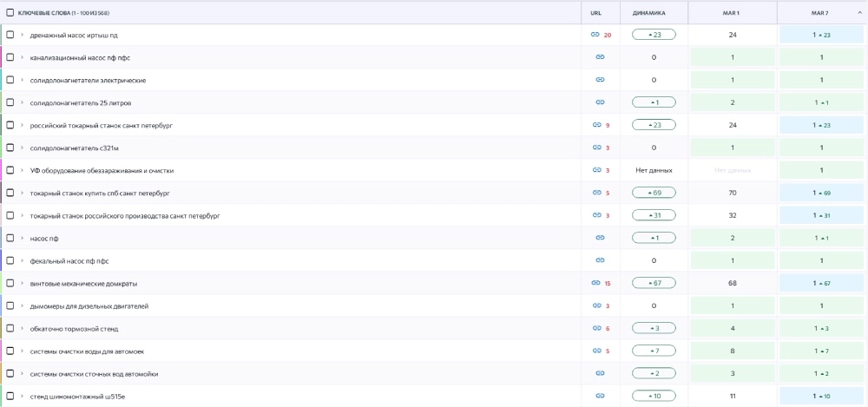Expand row обкаточно тормозной стенд
The width and height of the screenshot is (868, 407).
[x=23, y=328]
